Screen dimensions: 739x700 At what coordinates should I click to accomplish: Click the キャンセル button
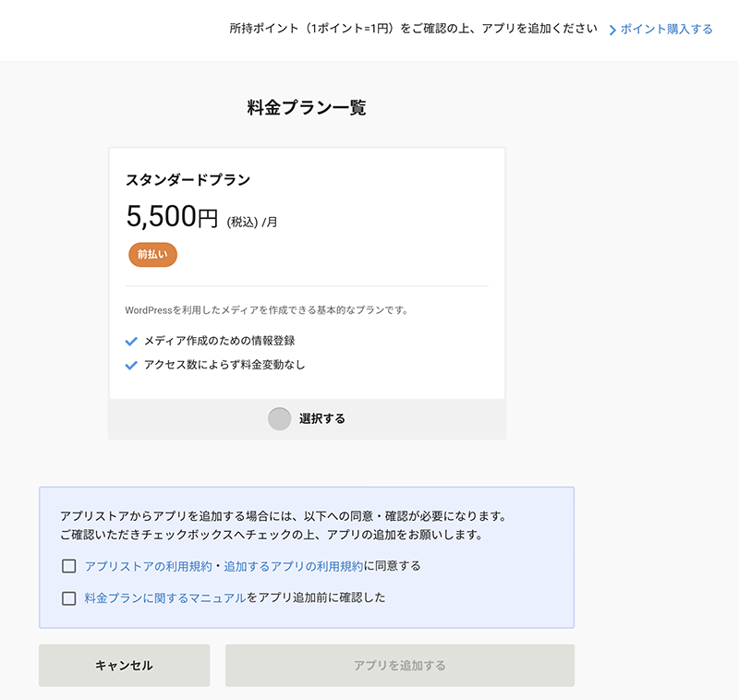point(125,665)
